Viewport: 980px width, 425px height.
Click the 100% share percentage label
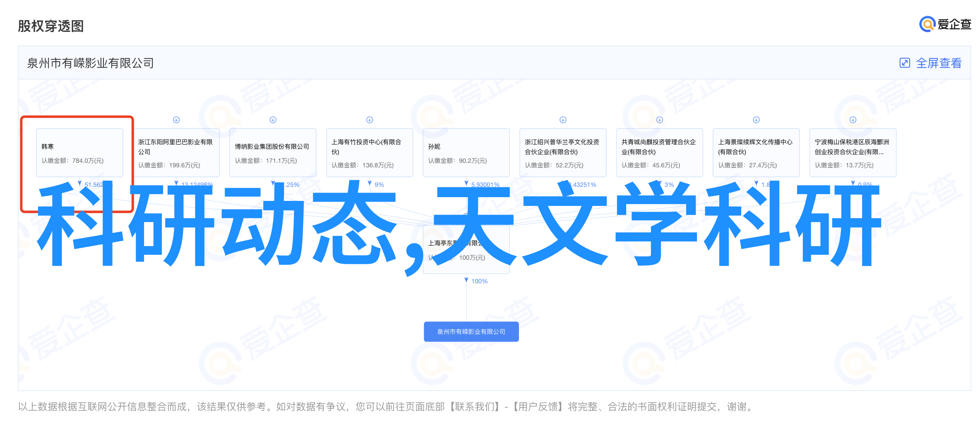point(479,282)
